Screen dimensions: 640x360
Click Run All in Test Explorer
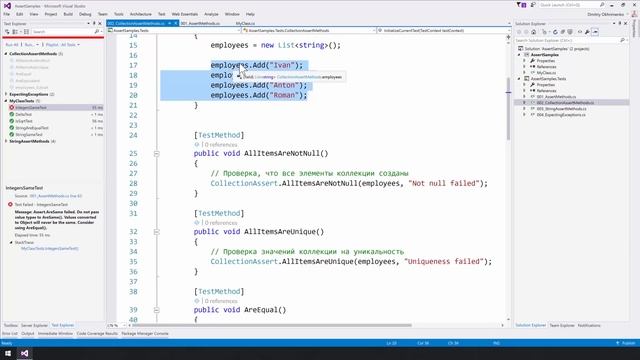[12, 44]
